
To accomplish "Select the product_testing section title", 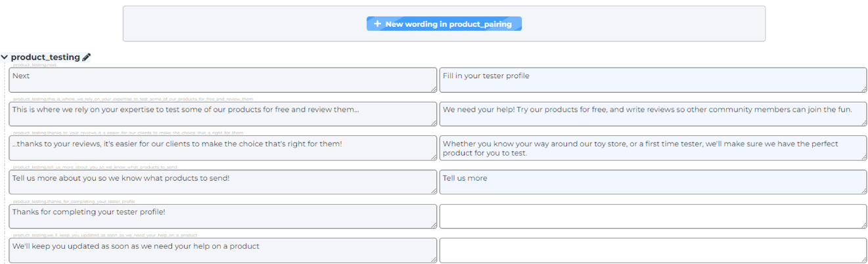I will [x=45, y=57].
